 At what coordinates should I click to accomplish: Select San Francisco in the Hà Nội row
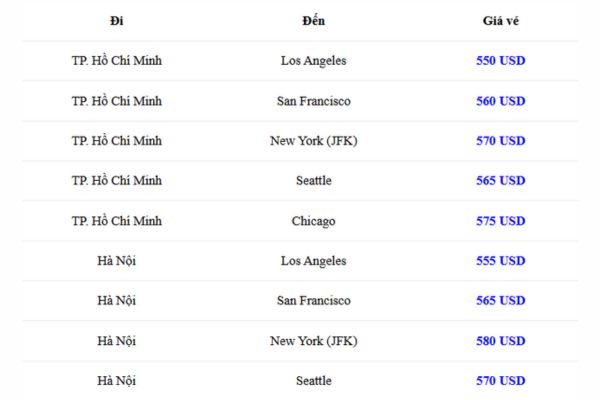point(313,300)
